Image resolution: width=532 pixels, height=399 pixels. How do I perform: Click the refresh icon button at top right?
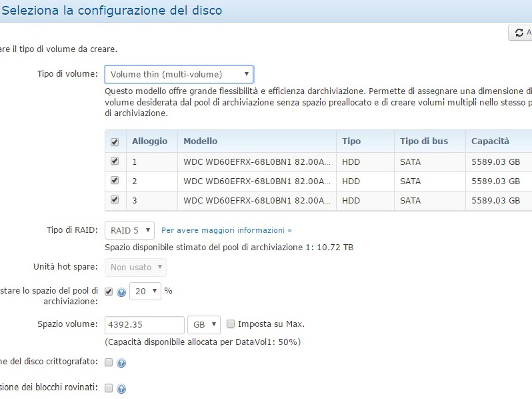pos(520,33)
